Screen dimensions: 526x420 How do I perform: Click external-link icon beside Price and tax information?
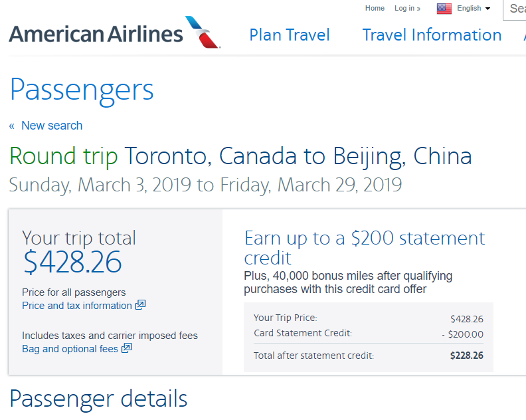tap(140, 306)
